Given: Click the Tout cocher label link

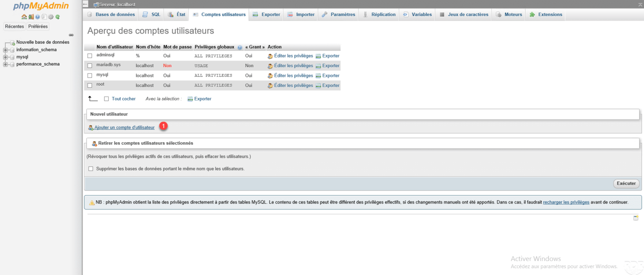Looking at the screenshot, I should [124, 99].
